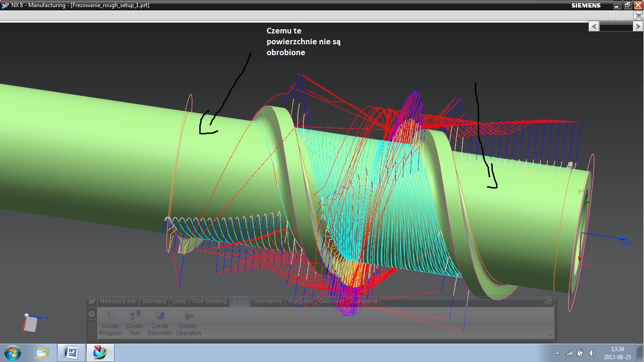644x362 pixels.
Task: Click the dark scroll track between arrows
Action: pyautogui.click(x=616, y=27)
